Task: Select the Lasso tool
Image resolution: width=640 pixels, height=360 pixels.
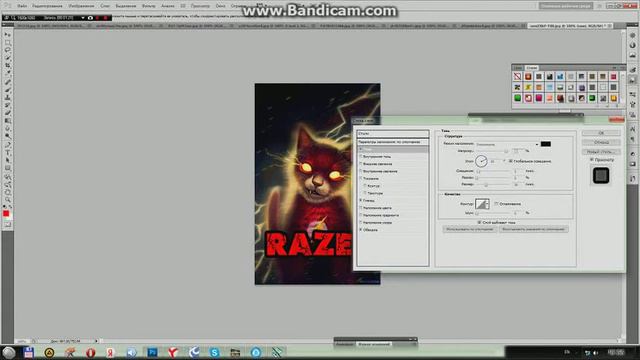Action: 7,50
